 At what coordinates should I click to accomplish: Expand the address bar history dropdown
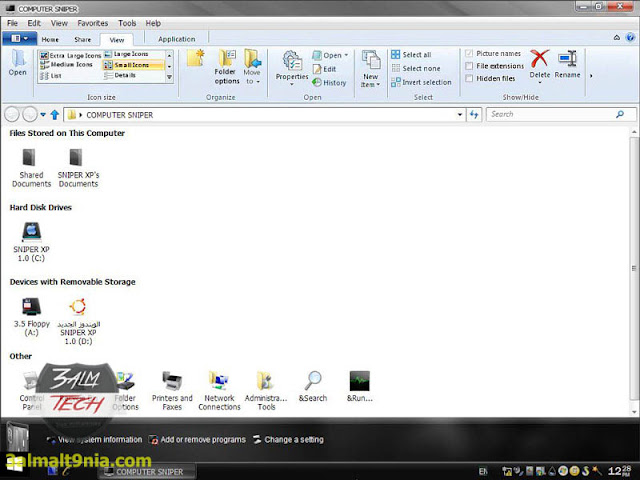coord(460,115)
